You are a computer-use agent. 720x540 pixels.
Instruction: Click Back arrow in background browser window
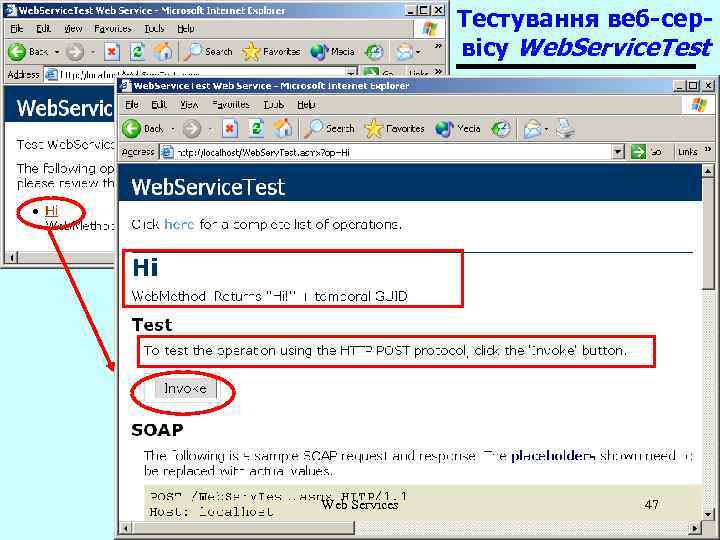(x=17, y=51)
